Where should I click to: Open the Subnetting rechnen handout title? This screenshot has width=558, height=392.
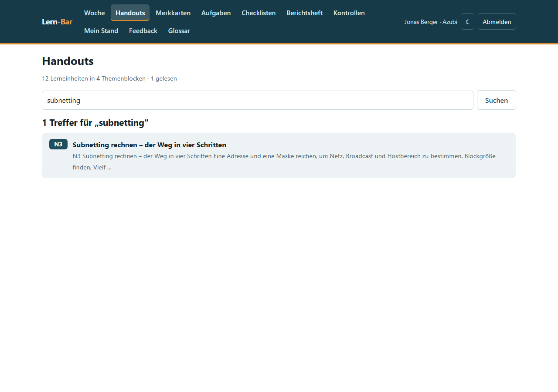(x=150, y=145)
